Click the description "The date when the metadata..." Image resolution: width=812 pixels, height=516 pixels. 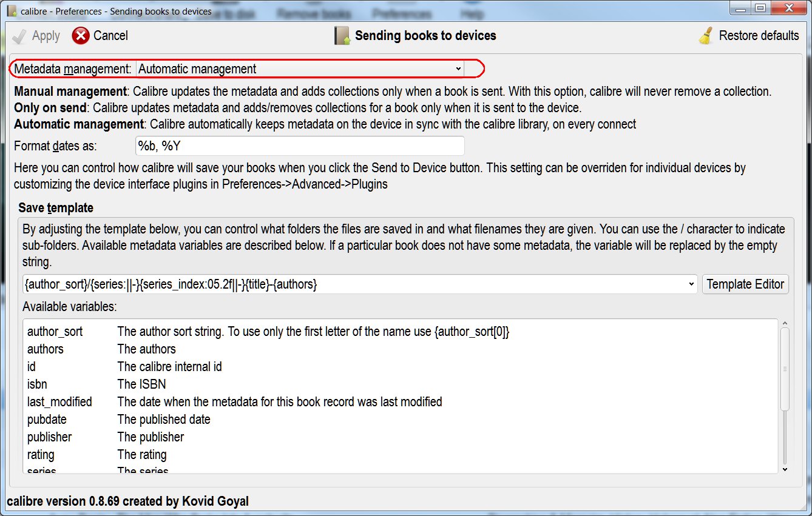point(280,402)
